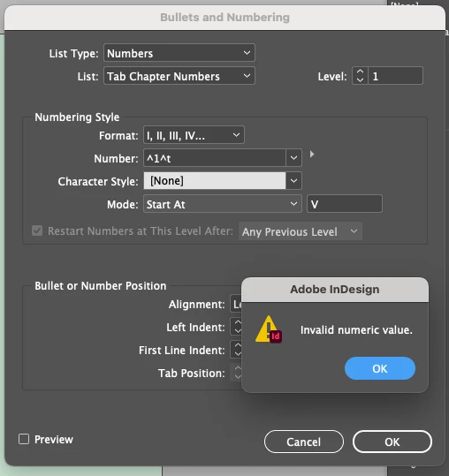Click the First Line Indent stepper
This screenshot has height=476, width=449.
(x=237, y=350)
